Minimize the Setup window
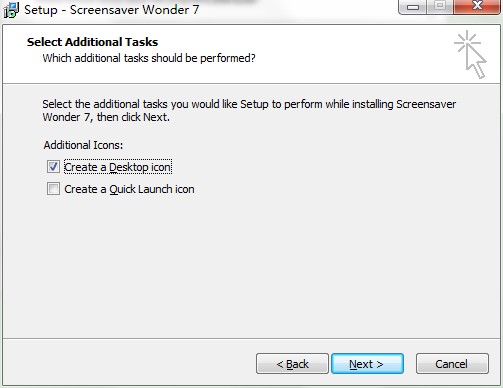 412,7
